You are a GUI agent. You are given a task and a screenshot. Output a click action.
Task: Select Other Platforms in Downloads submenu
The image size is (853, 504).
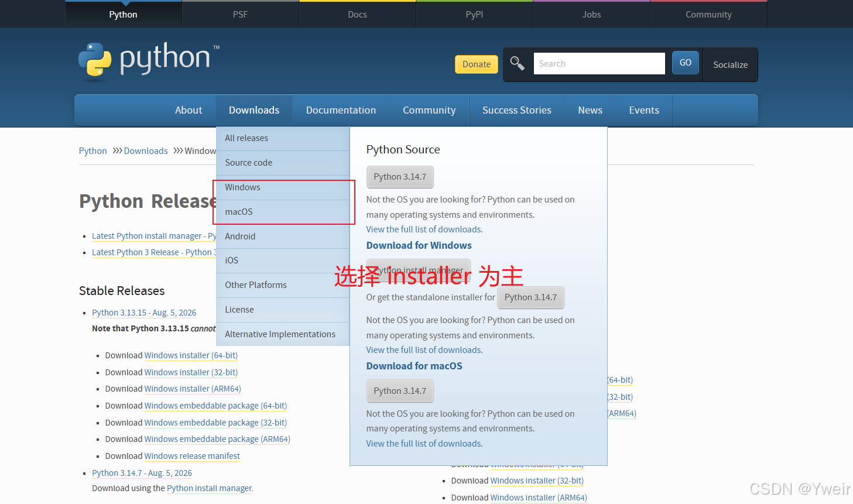tap(283, 285)
